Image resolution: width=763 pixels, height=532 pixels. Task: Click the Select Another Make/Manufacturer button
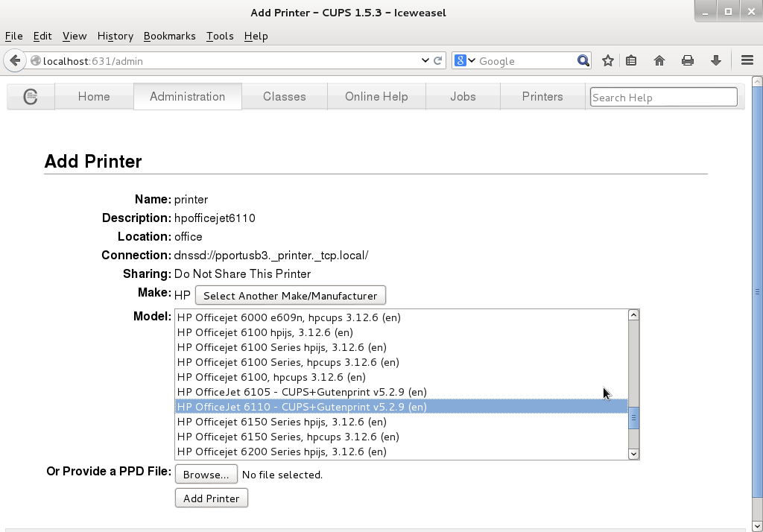(291, 296)
